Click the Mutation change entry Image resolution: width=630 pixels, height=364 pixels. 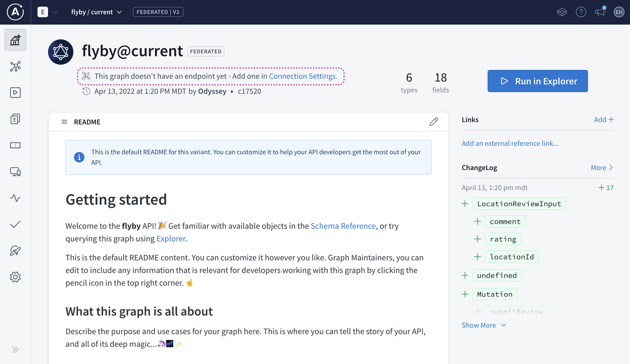(494, 294)
